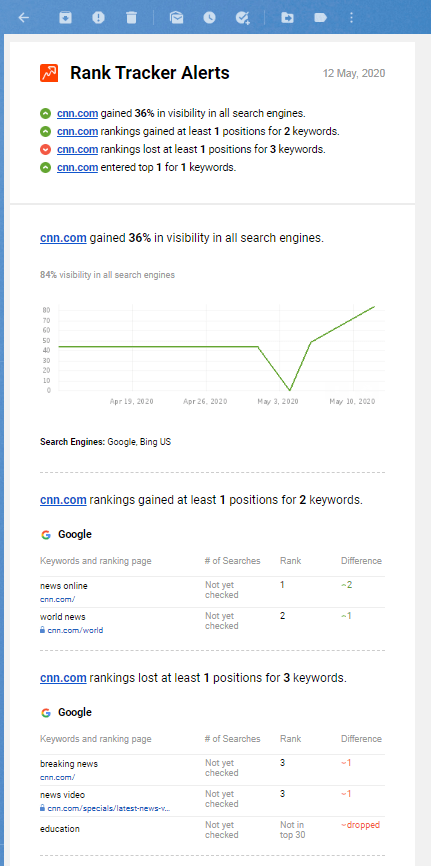Mark email as unread
The image size is (431, 866).
click(x=176, y=18)
